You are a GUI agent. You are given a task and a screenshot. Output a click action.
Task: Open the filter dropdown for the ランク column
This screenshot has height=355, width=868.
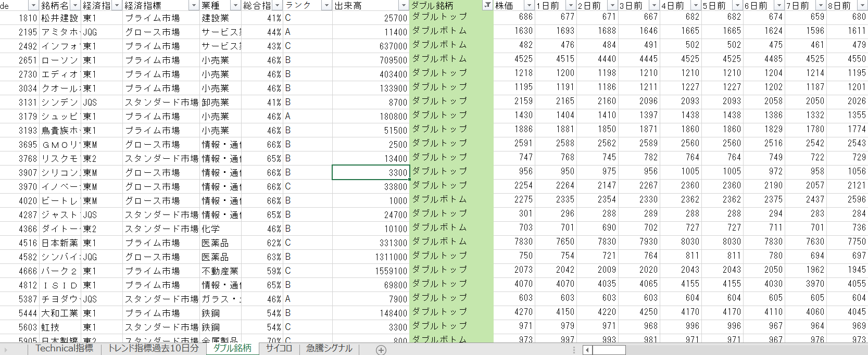(326, 5)
